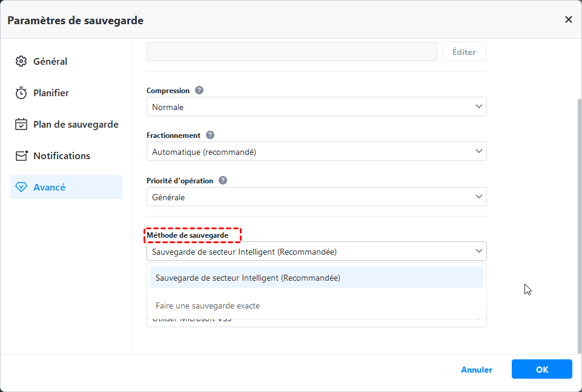Expand the Fractionnement Automatique dropdown

pyautogui.click(x=316, y=151)
